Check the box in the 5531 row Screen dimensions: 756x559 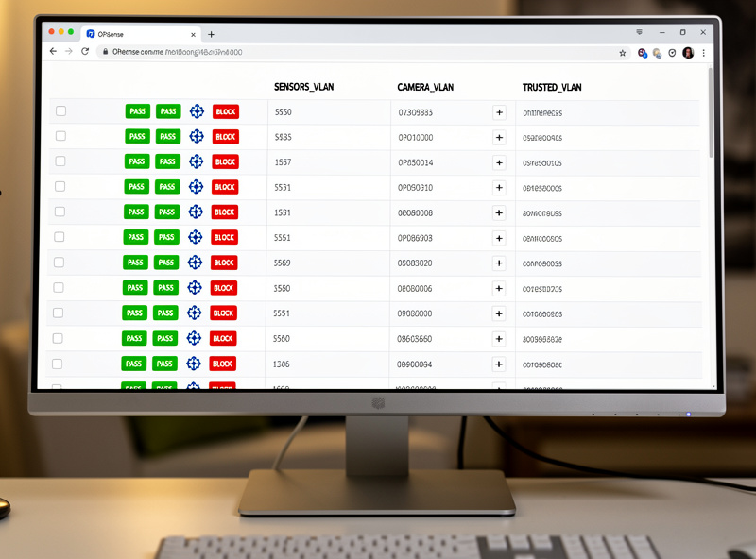[60, 186]
